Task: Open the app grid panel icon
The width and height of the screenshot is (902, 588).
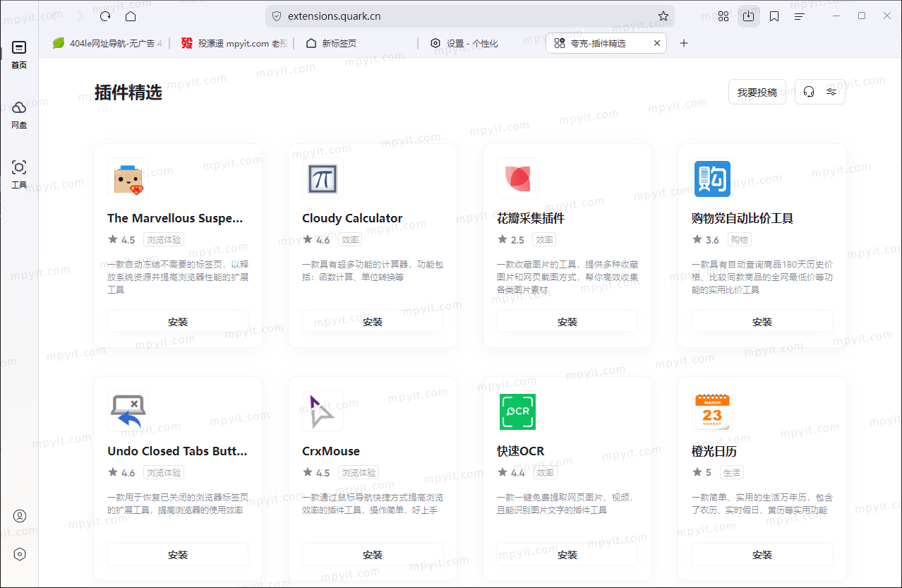Action: (723, 15)
